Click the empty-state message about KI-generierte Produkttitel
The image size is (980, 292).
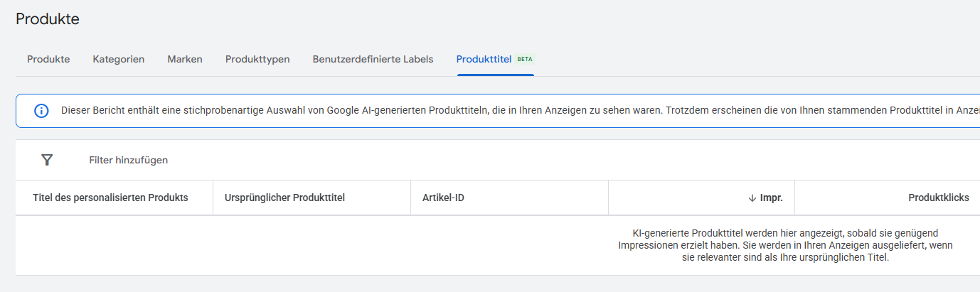coord(785,245)
